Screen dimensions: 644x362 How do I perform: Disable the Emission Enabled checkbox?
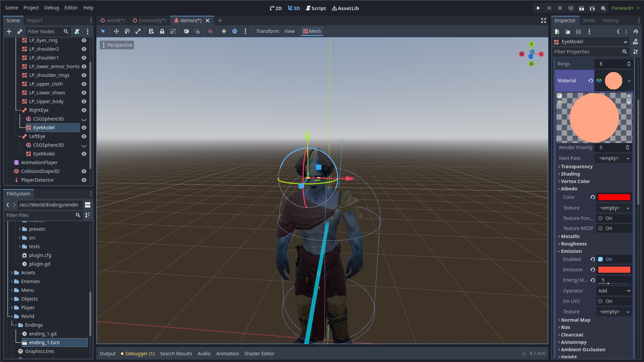600,259
